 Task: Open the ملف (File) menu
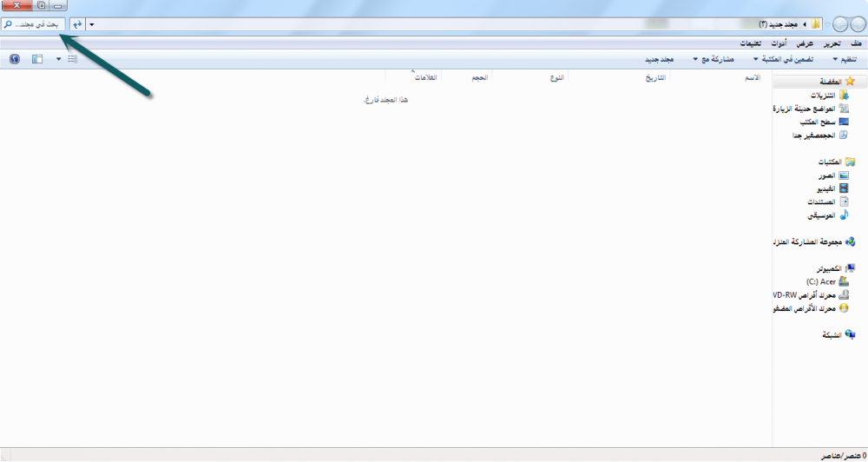pos(856,43)
